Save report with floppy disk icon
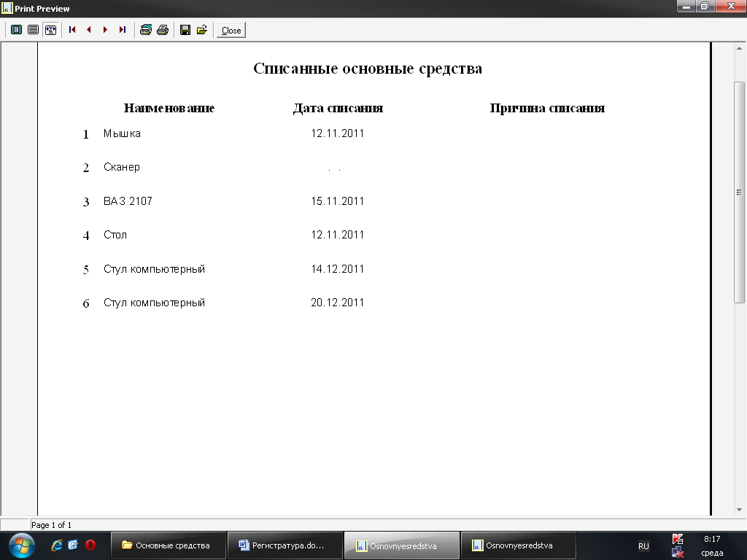 (x=185, y=30)
